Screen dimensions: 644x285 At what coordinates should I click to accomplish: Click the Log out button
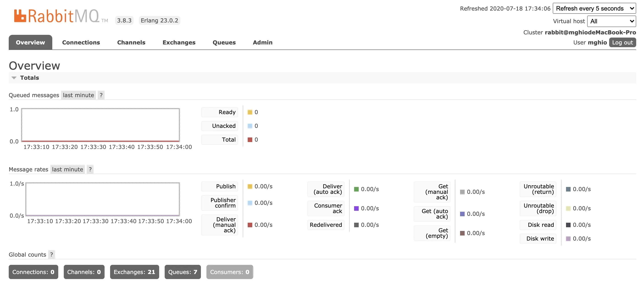pos(622,42)
